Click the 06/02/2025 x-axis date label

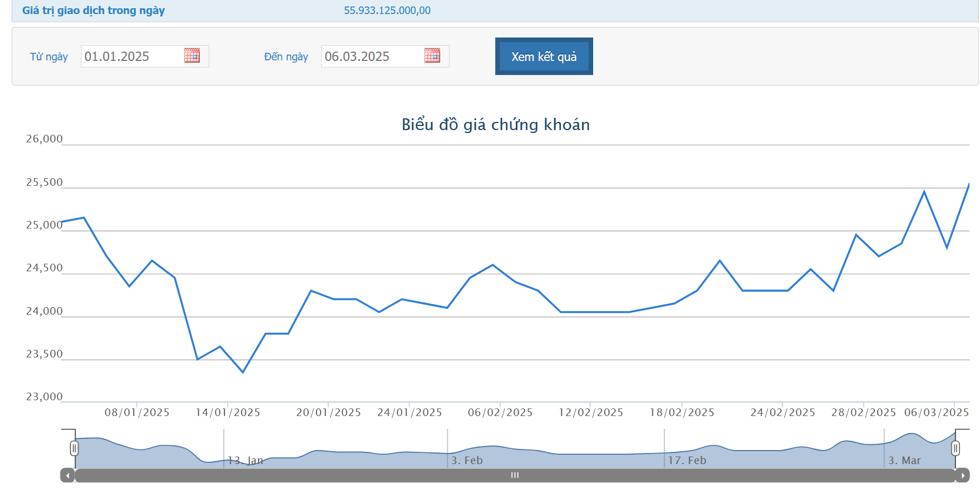(500, 413)
